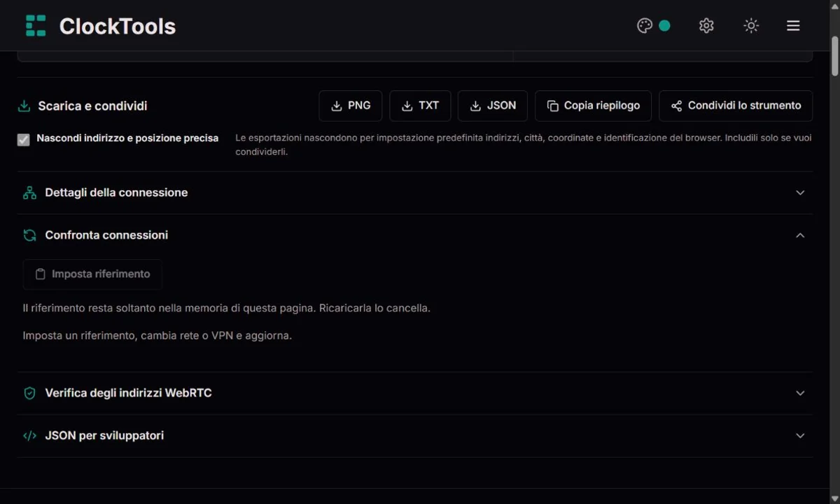Select the teal accent color dot

[665, 26]
